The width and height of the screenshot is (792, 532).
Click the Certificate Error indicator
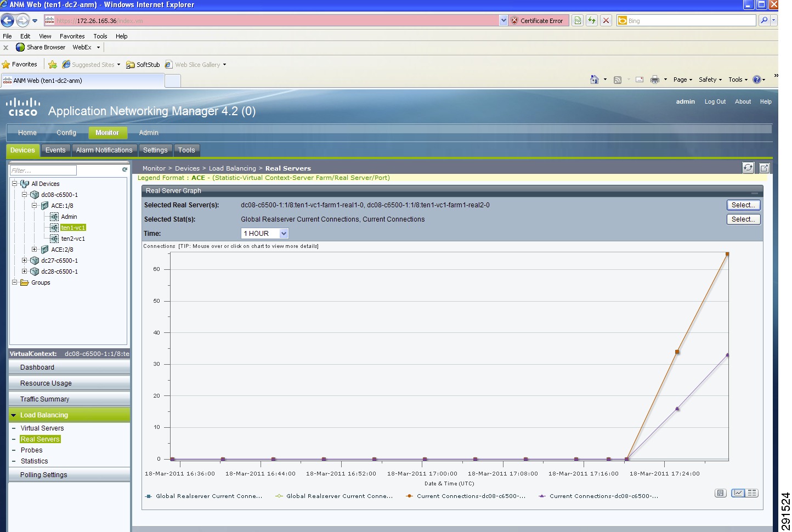pyautogui.click(x=537, y=20)
